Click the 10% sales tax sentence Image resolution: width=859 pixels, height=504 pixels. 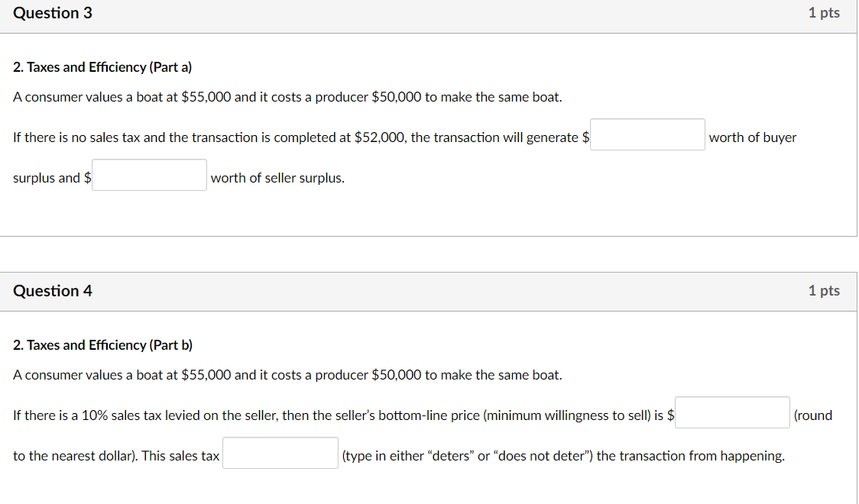pos(336,415)
